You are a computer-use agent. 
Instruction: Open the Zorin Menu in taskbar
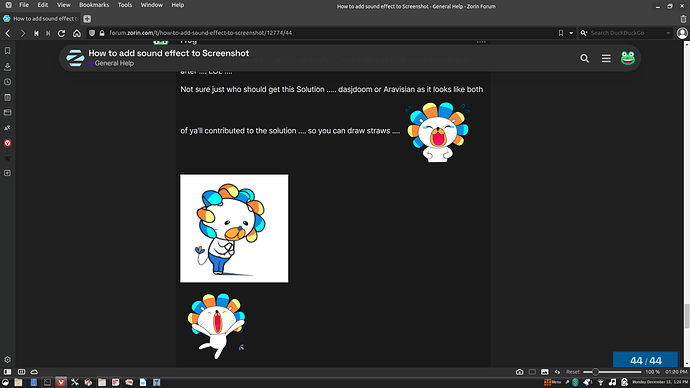click(x=552, y=382)
